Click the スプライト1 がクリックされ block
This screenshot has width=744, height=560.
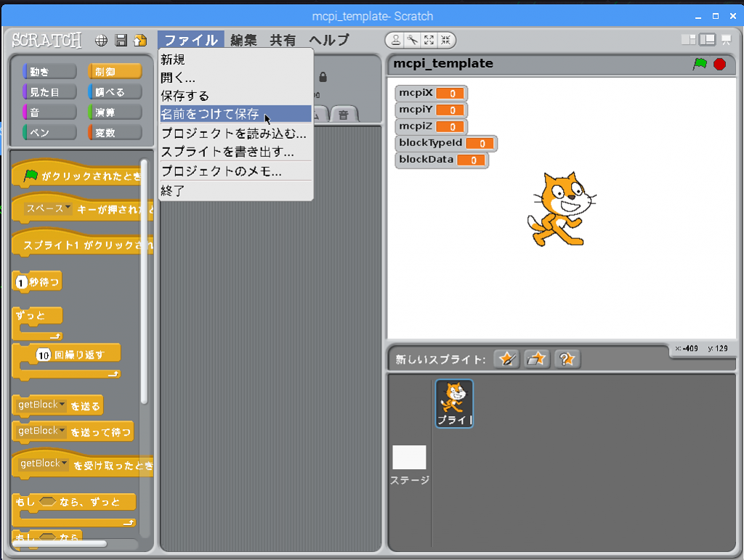pos(83,243)
